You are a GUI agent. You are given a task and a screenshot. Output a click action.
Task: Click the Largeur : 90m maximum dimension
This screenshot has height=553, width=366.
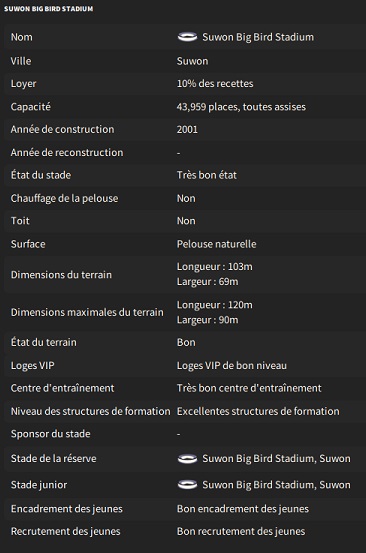pos(207,320)
